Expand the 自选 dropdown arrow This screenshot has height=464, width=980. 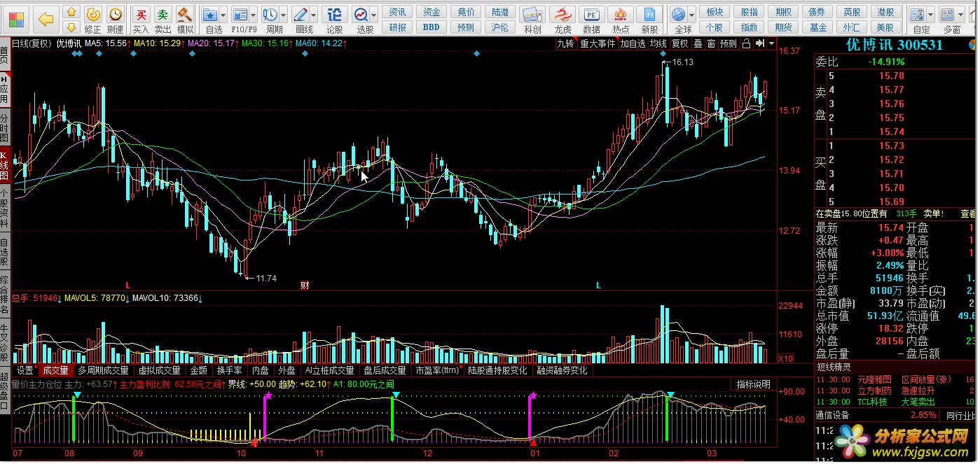tap(223, 15)
